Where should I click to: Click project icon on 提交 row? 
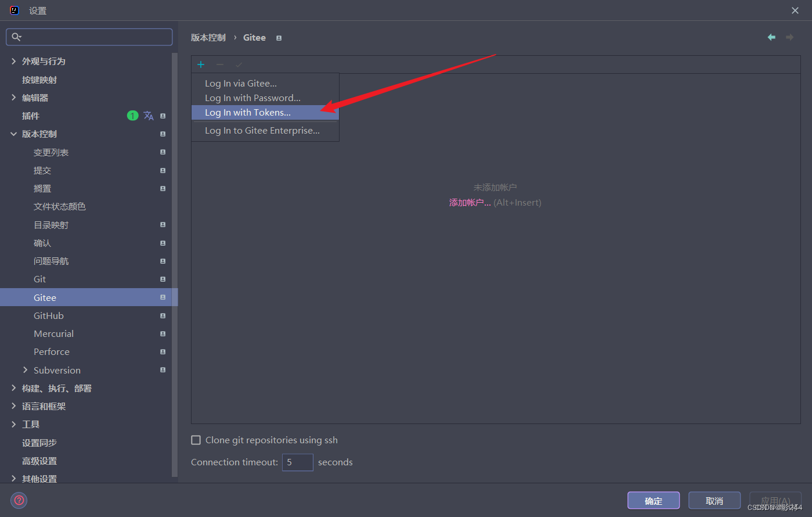point(163,170)
